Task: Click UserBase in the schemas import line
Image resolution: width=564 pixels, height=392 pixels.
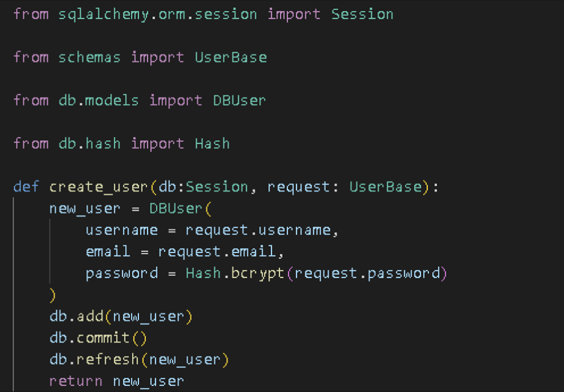Action: point(230,57)
